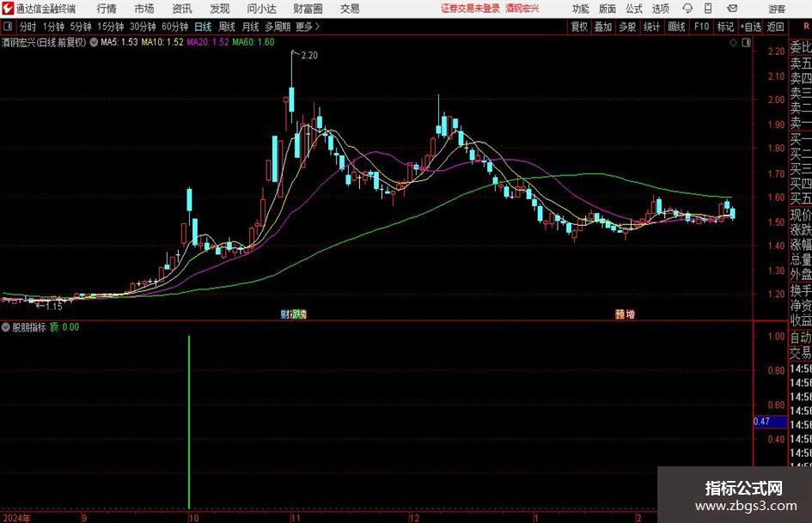The width and height of the screenshot is (812, 523).
Task: Open the envelope messages icon
Action: pyautogui.click(x=732, y=9)
